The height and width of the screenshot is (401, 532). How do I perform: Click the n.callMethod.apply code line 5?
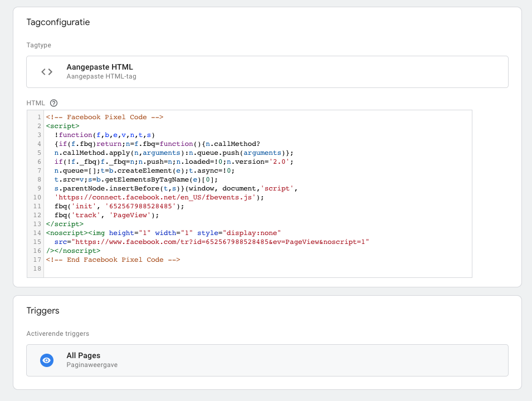point(174,153)
